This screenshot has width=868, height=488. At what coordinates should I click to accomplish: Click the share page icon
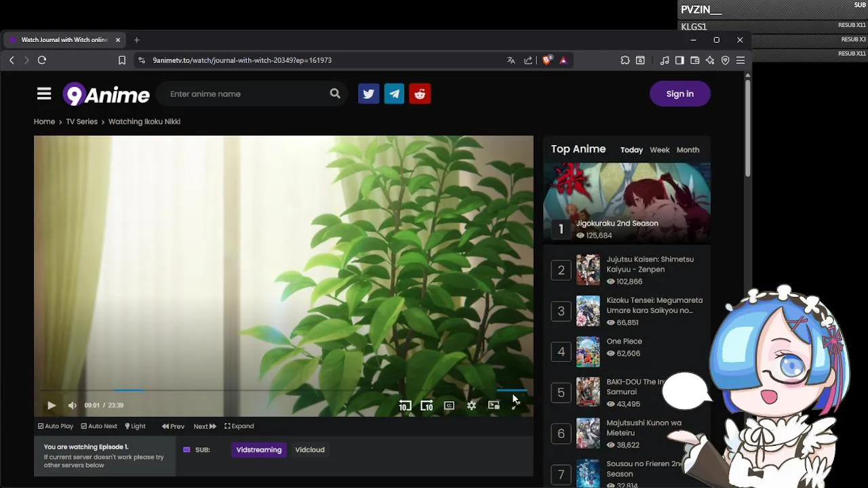click(x=528, y=60)
